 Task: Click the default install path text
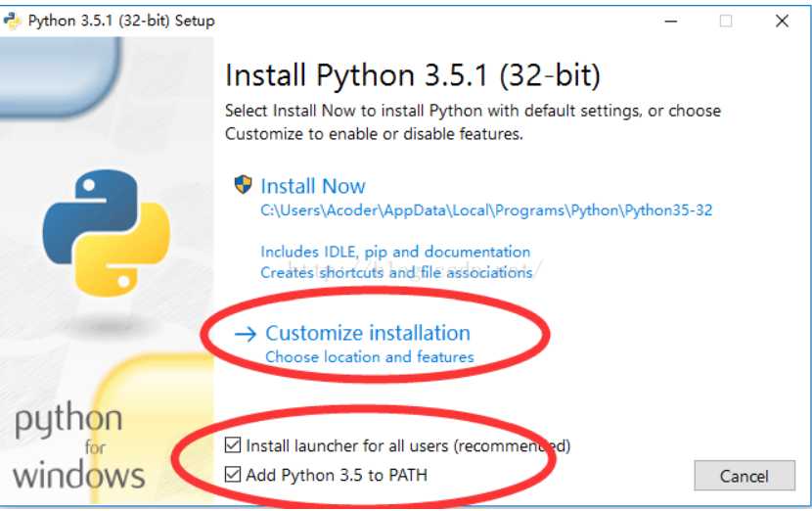click(x=486, y=209)
